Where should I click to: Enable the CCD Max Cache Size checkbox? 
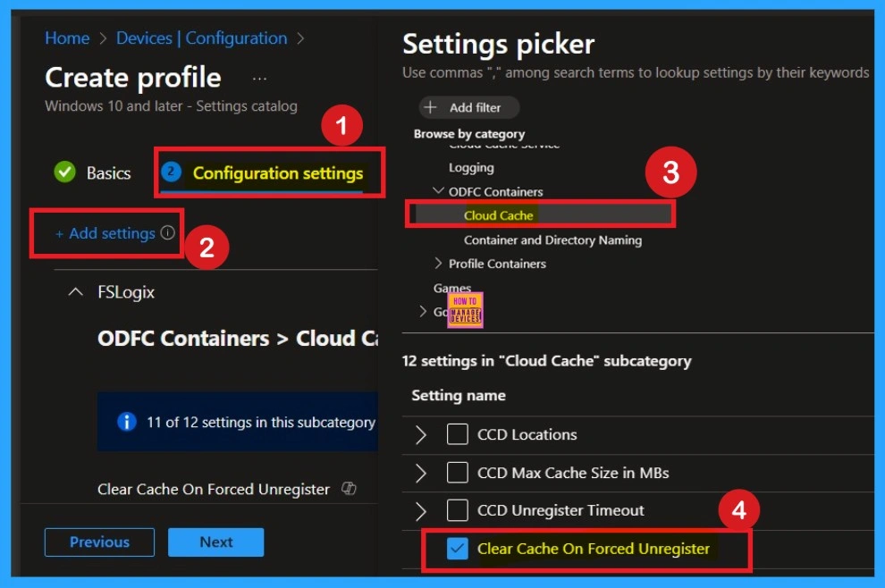point(458,473)
